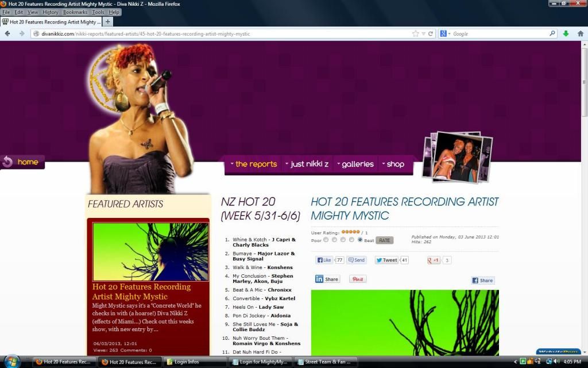The height and width of the screenshot is (368, 588).
Task: Open the View menu
Action: (x=33, y=12)
